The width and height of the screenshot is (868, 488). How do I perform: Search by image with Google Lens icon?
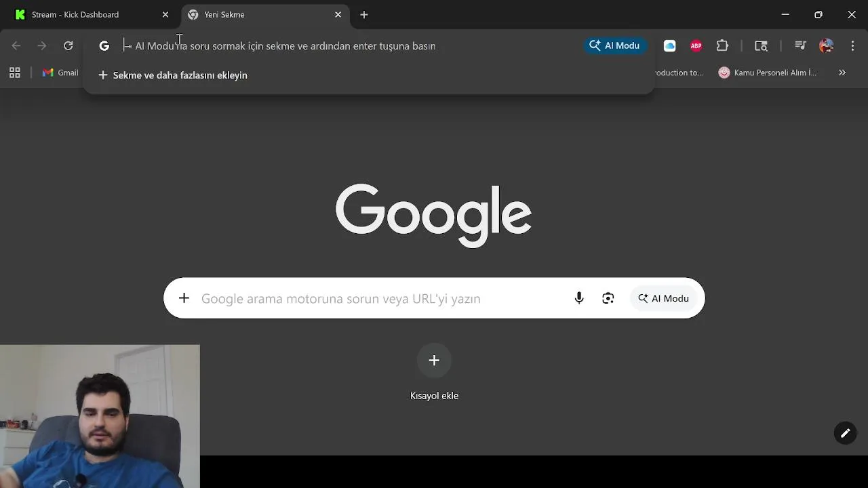coord(608,298)
